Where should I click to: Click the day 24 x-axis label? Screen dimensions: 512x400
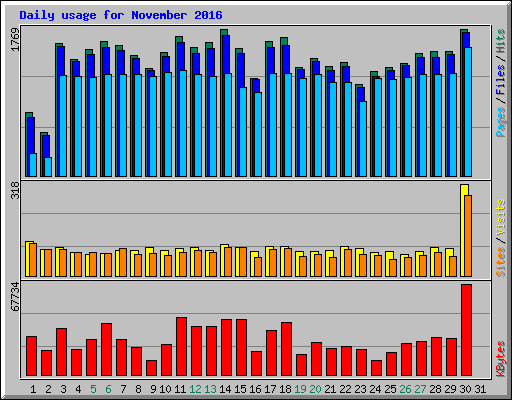click(375, 389)
